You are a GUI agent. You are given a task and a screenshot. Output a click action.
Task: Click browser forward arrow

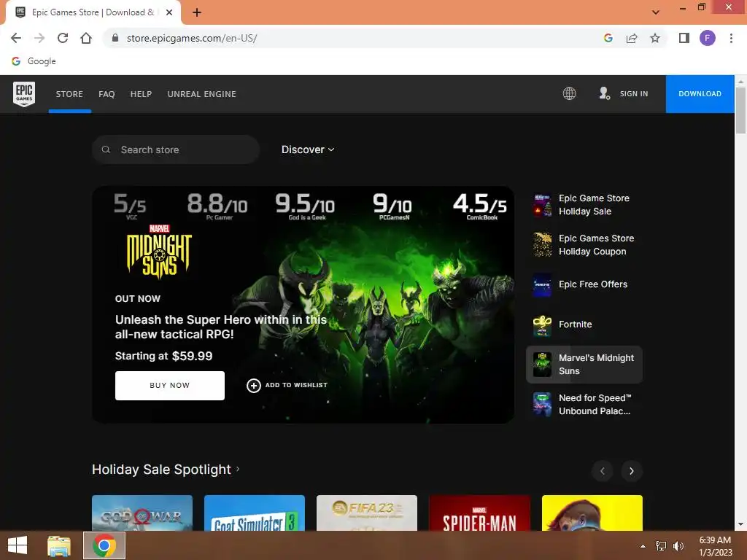(x=39, y=38)
